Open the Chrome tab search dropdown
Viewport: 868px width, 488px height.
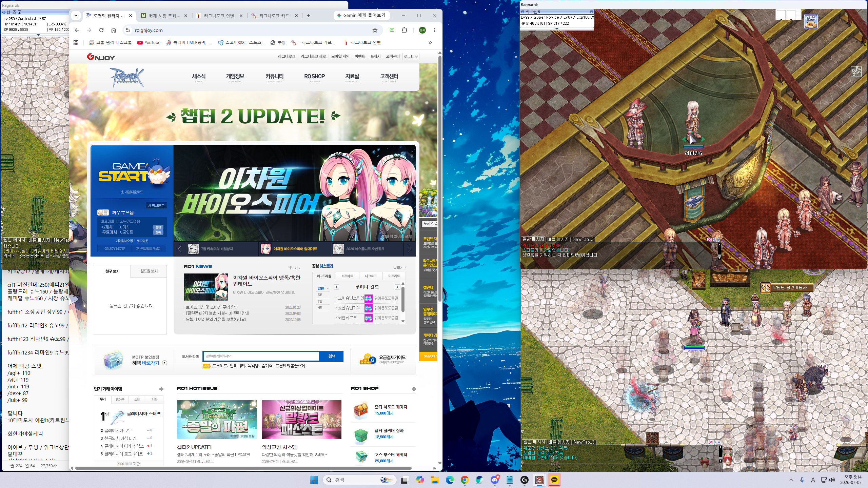coord(76,16)
